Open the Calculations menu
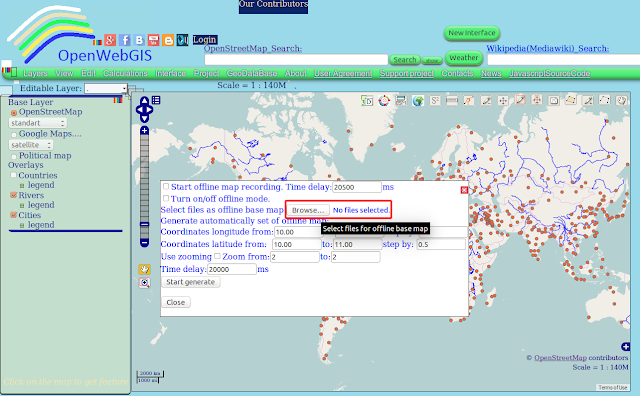This screenshot has height=396, width=640. click(x=125, y=73)
